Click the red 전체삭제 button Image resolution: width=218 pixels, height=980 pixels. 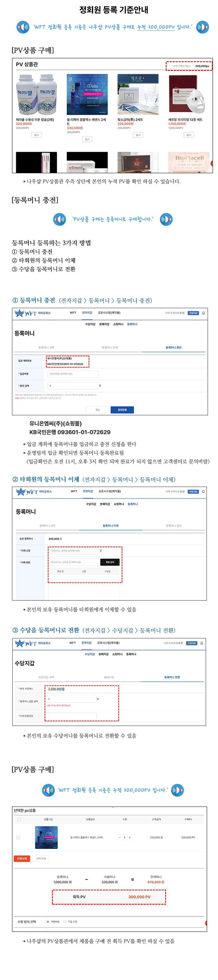(x=22, y=859)
